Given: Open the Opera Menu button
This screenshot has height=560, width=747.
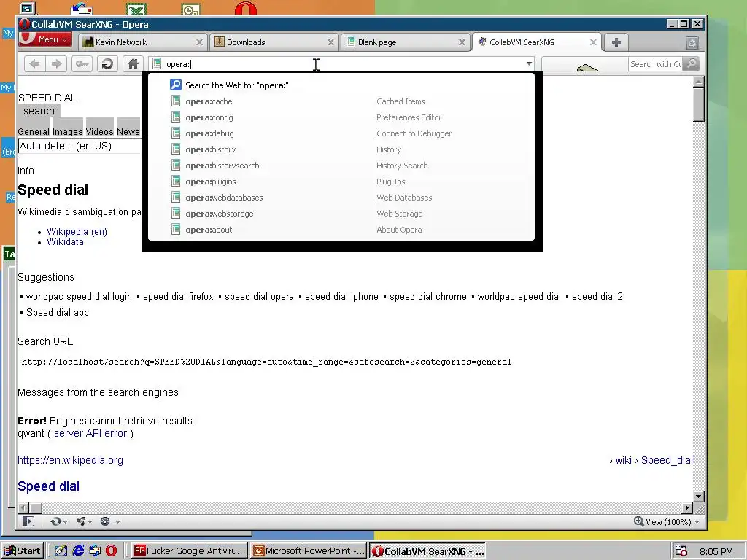Looking at the screenshot, I should (x=45, y=39).
